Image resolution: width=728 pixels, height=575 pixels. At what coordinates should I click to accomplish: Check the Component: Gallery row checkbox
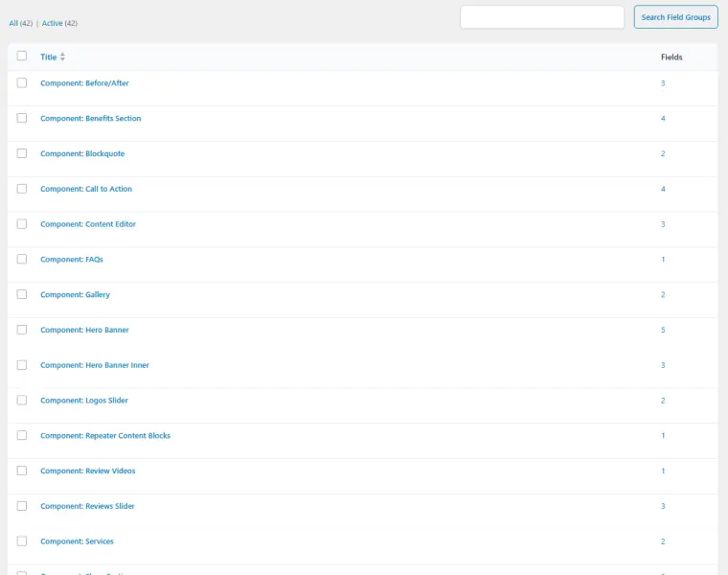pyautogui.click(x=22, y=294)
